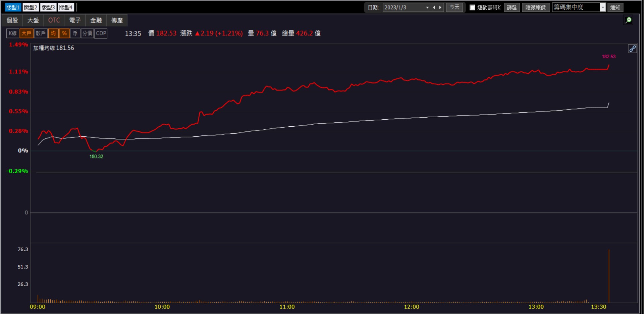This screenshot has width=644, height=314.
Task: Click the 13:35 volume spike bar
Action: pyautogui.click(x=609, y=276)
